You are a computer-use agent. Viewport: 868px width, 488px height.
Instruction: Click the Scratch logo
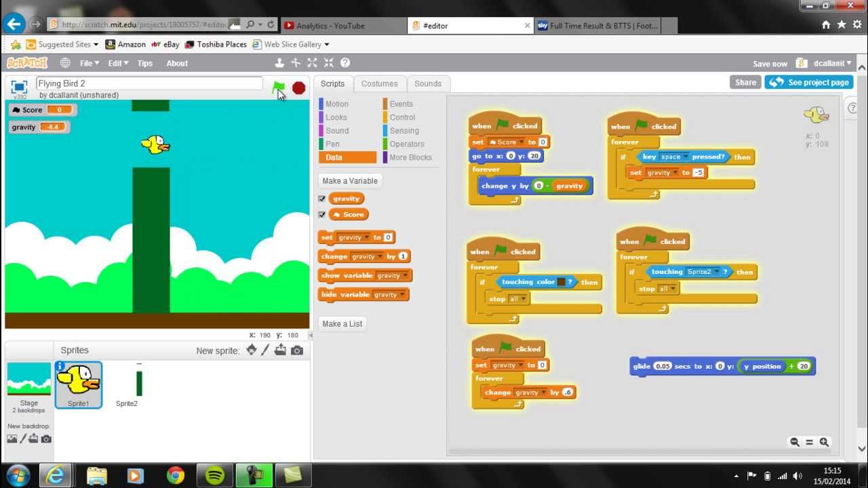pyautogui.click(x=27, y=63)
